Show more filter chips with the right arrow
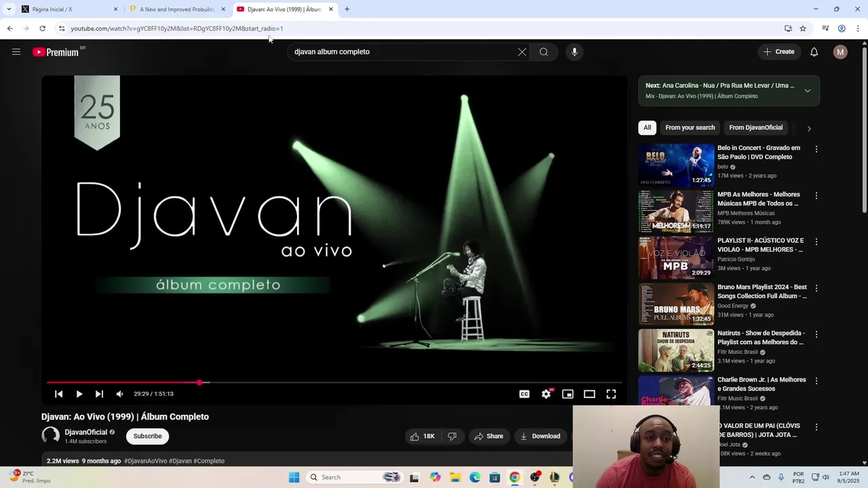 pos(808,128)
